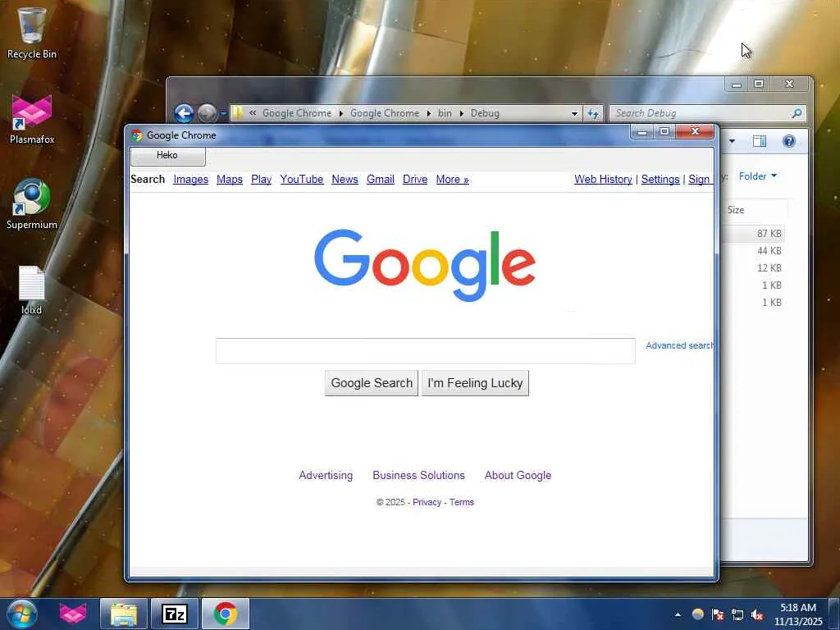Open the Google Settings link

(660, 180)
